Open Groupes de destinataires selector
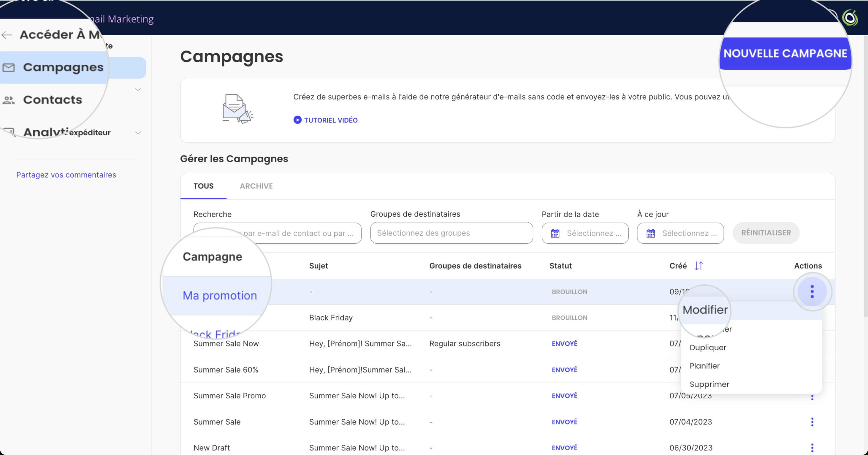The width and height of the screenshot is (868, 455). click(x=451, y=233)
